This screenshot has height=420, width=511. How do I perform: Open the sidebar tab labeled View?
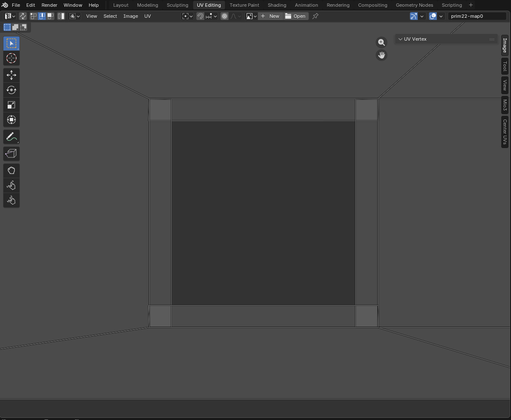pyautogui.click(x=505, y=85)
